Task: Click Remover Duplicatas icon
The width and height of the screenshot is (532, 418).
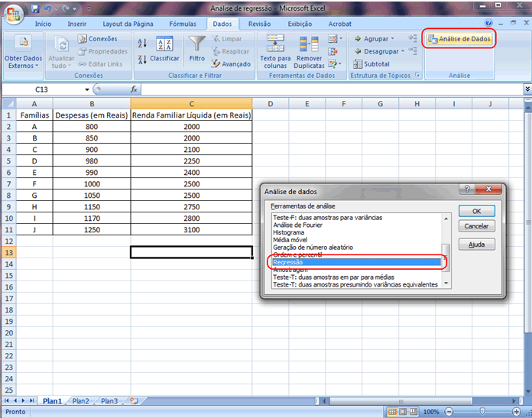Action: point(309,44)
